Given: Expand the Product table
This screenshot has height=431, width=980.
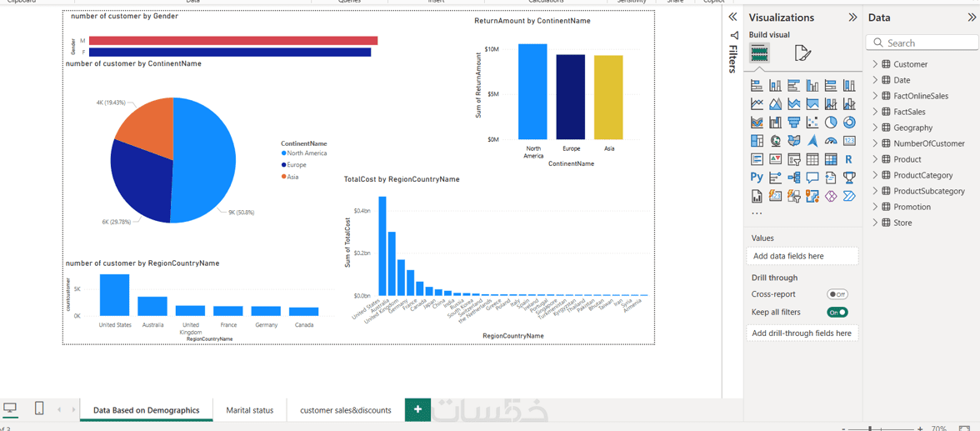Looking at the screenshot, I should (875, 159).
